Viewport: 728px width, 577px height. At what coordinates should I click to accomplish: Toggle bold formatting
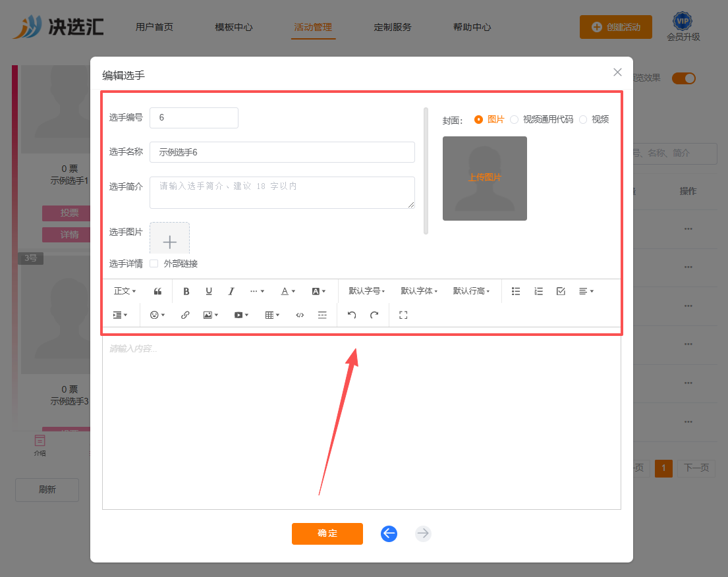[x=186, y=291]
